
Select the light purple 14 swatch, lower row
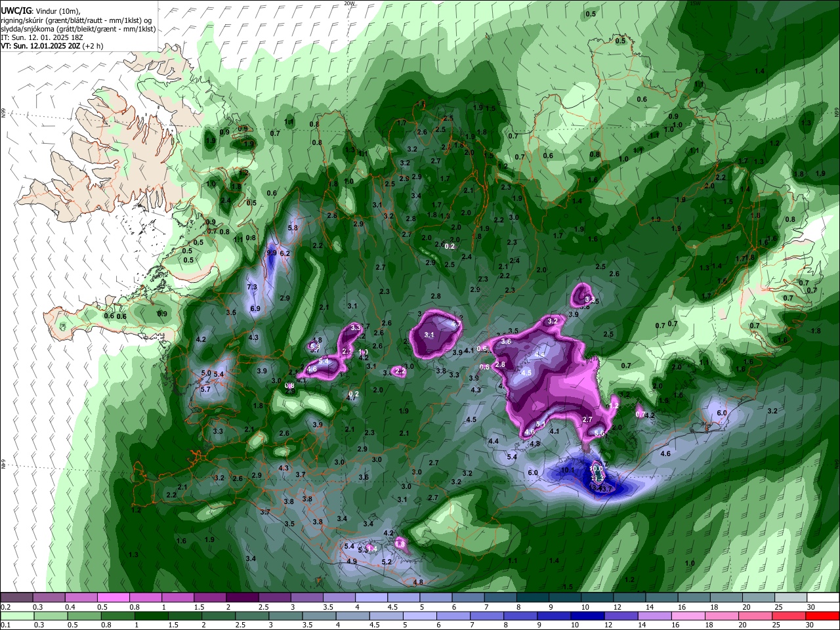pyautogui.click(x=655, y=616)
